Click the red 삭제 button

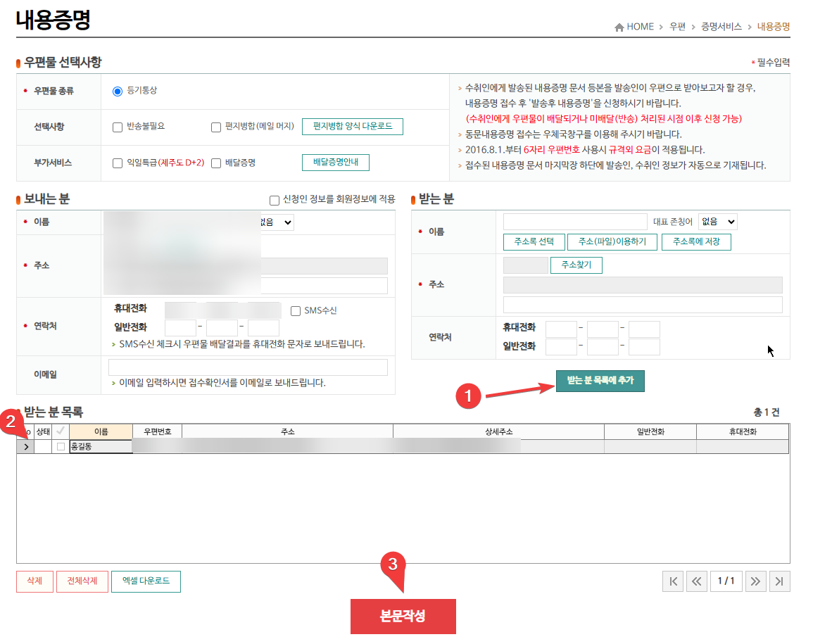coord(34,581)
